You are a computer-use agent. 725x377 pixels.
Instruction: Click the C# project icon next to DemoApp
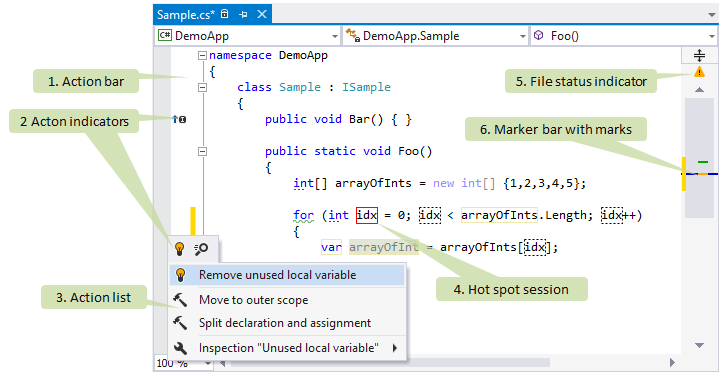tap(165, 36)
